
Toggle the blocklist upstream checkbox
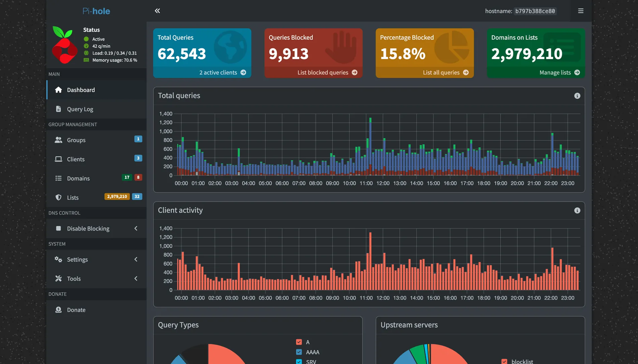tap(504, 361)
